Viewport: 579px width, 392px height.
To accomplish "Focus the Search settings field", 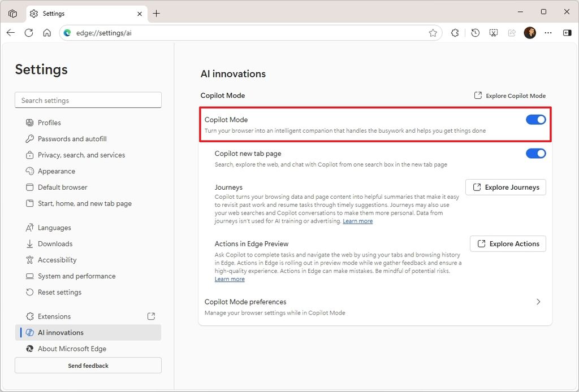I will click(x=88, y=101).
